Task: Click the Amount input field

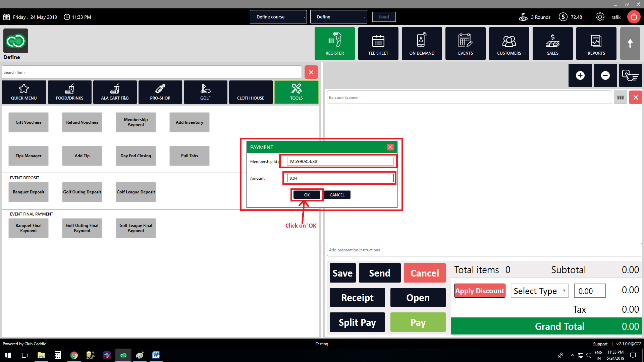Action: (x=340, y=178)
